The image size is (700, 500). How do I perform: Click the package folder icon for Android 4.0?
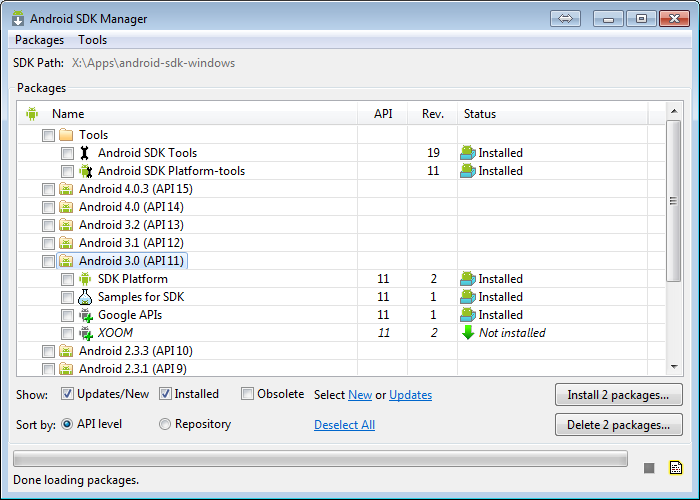(x=66, y=207)
